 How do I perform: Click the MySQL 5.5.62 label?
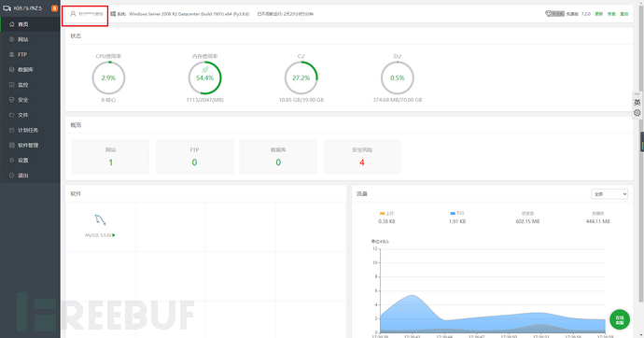[x=98, y=235]
